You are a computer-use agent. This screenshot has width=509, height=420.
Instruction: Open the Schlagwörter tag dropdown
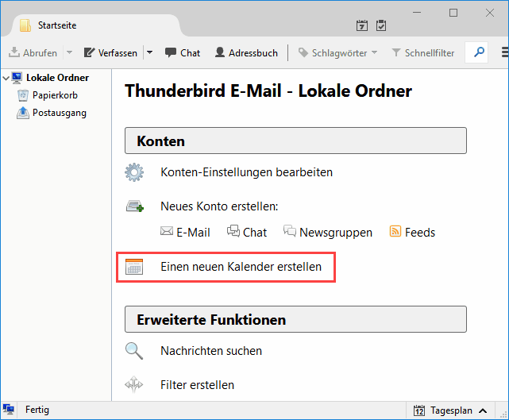[x=338, y=52]
